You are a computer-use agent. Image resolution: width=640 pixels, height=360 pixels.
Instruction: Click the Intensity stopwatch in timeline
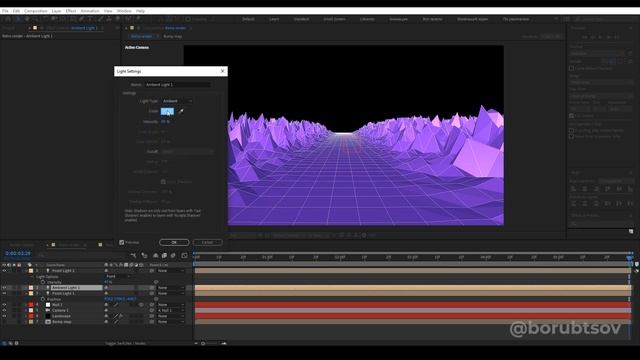click(x=43, y=282)
